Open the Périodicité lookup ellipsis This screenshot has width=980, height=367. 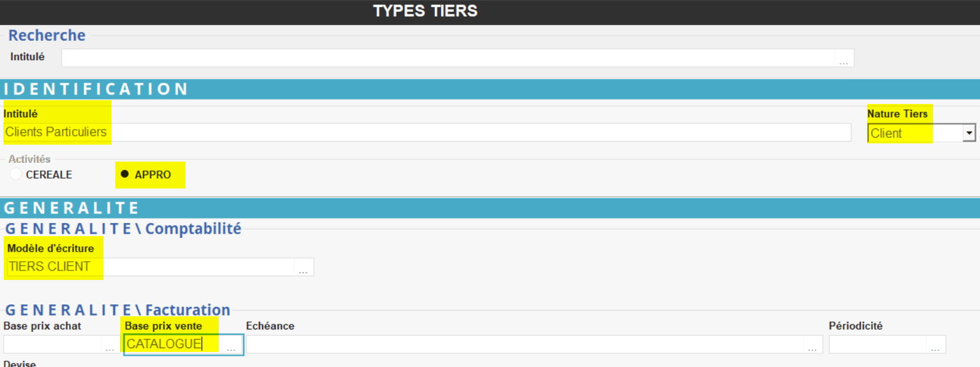936,345
